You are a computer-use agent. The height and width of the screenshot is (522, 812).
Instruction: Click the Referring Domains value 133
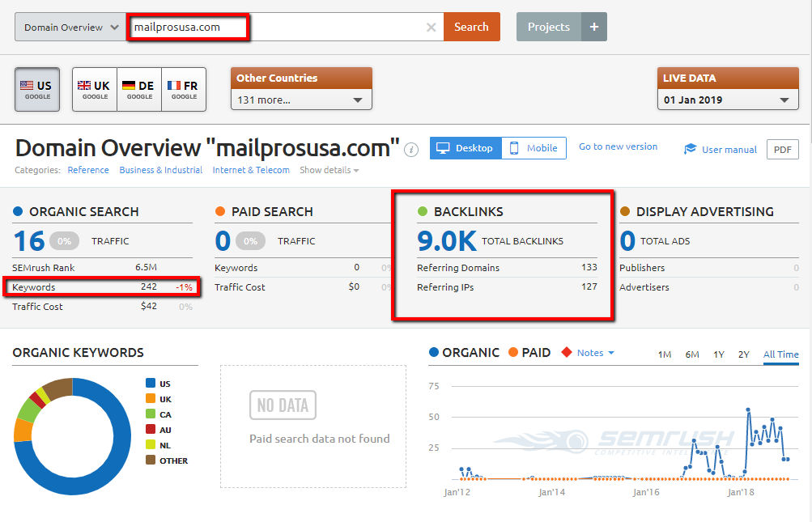[x=589, y=267]
